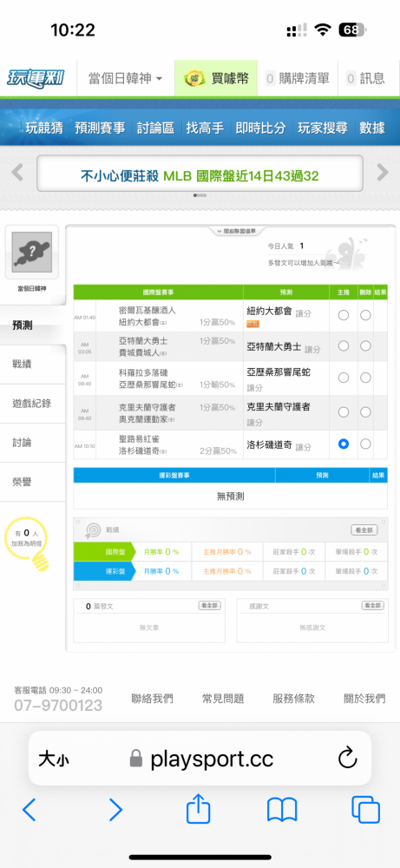400x868 pixels.
Task: Click 看全部 beside 感謝文
Action: (373, 606)
